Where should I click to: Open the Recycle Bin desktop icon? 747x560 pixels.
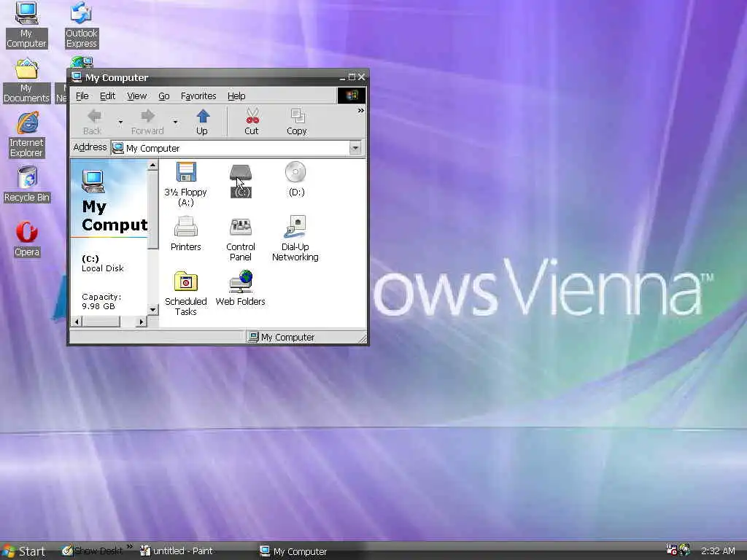[x=27, y=184]
